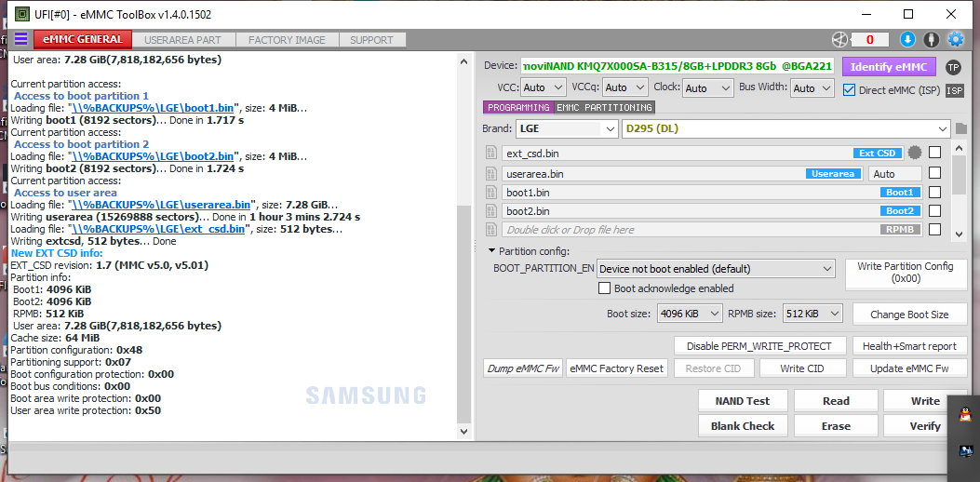Click the TP round icon
This screenshot has height=482, width=980.
[x=953, y=67]
